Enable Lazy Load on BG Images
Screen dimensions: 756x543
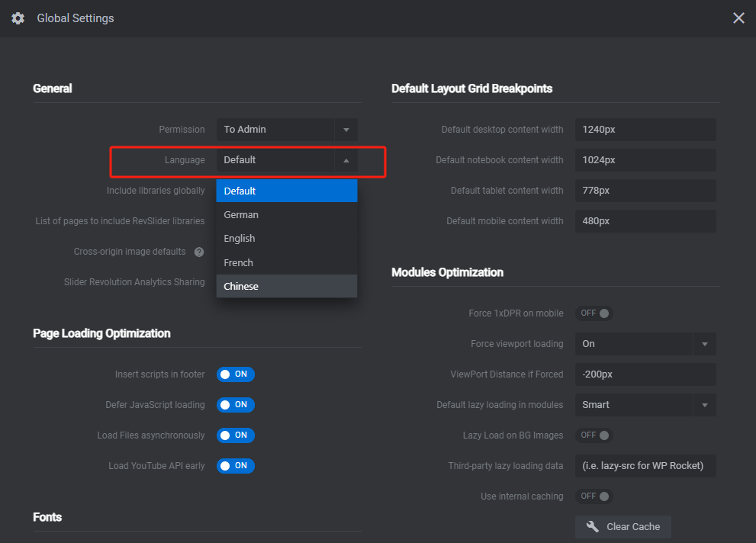594,435
